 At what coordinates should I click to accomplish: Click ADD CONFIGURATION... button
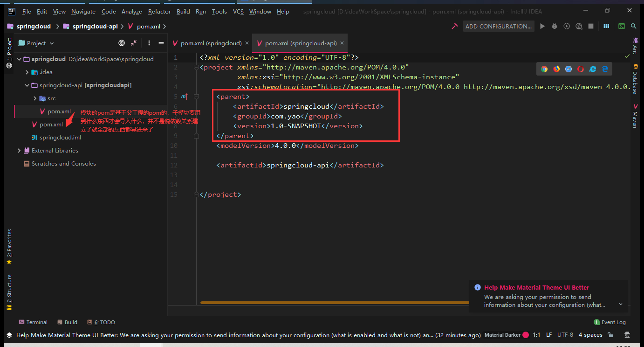coord(499,27)
